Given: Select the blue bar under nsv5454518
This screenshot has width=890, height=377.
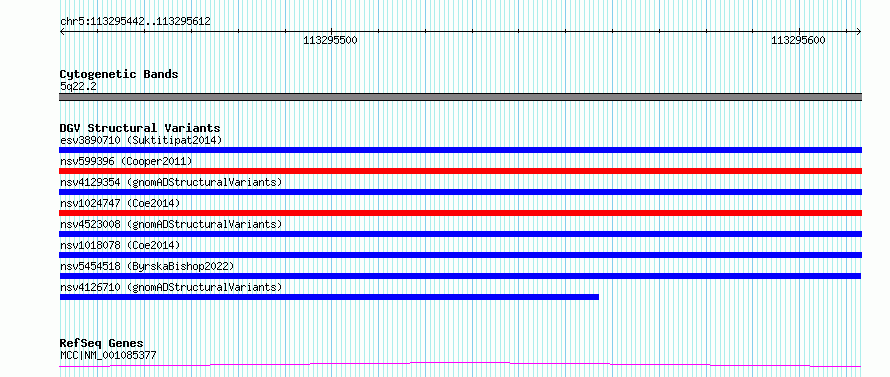Looking at the screenshot, I should [x=460, y=276].
